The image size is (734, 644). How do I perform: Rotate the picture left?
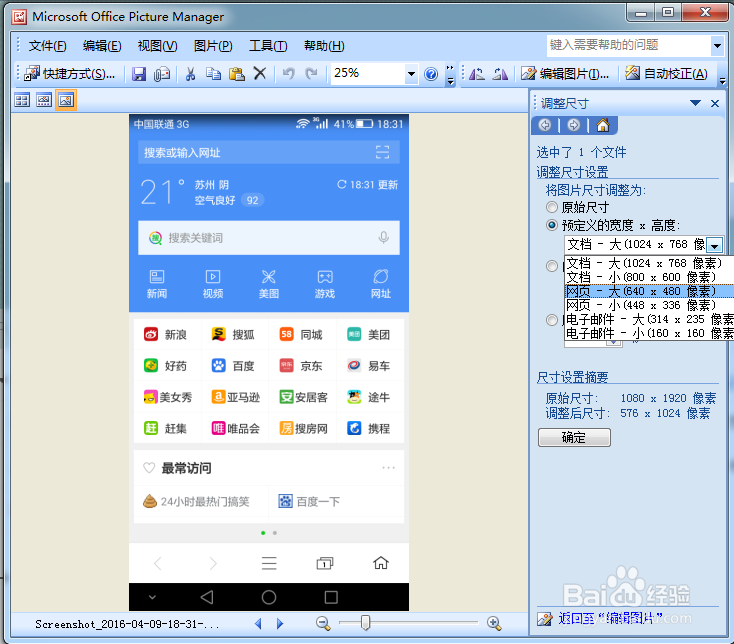477,74
